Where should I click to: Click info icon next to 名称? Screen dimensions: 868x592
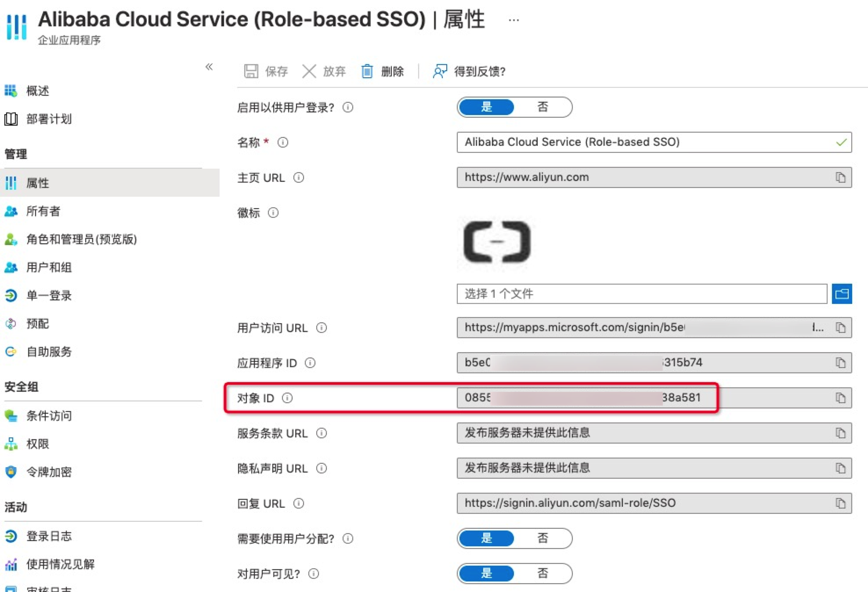coord(283,142)
